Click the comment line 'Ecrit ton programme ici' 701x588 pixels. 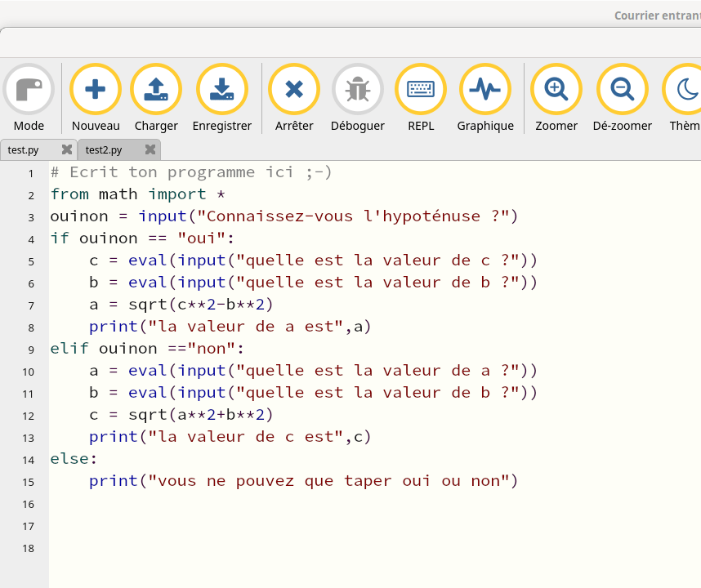click(191, 172)
